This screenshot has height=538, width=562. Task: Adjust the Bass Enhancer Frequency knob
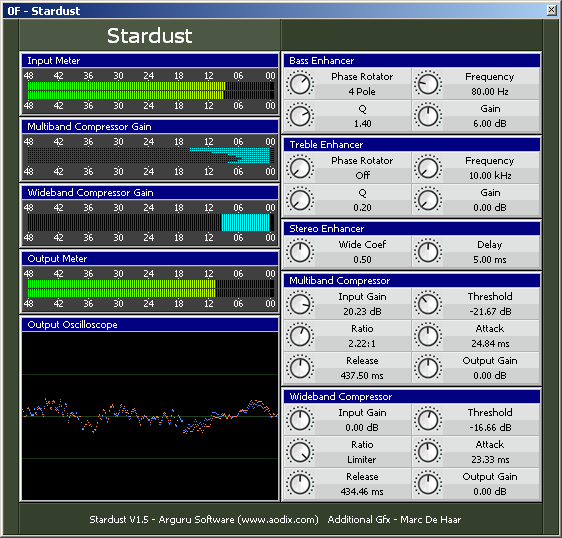tap(428, 84)
